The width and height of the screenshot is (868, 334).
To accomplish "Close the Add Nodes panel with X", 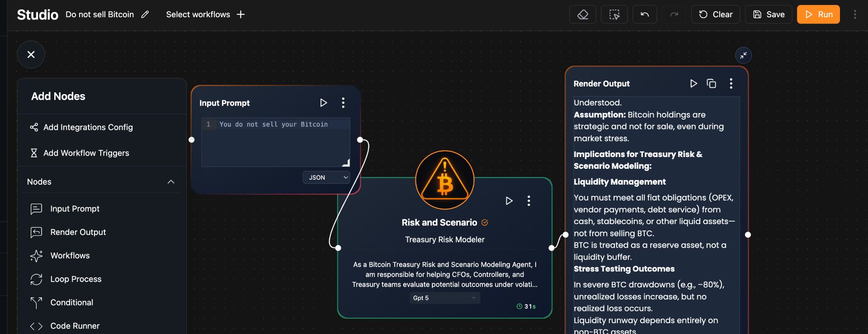I will (31, 54).
